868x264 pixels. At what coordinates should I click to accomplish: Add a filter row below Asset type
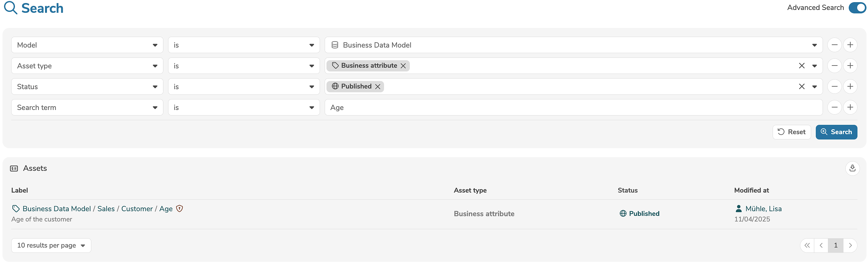(850, 66)
